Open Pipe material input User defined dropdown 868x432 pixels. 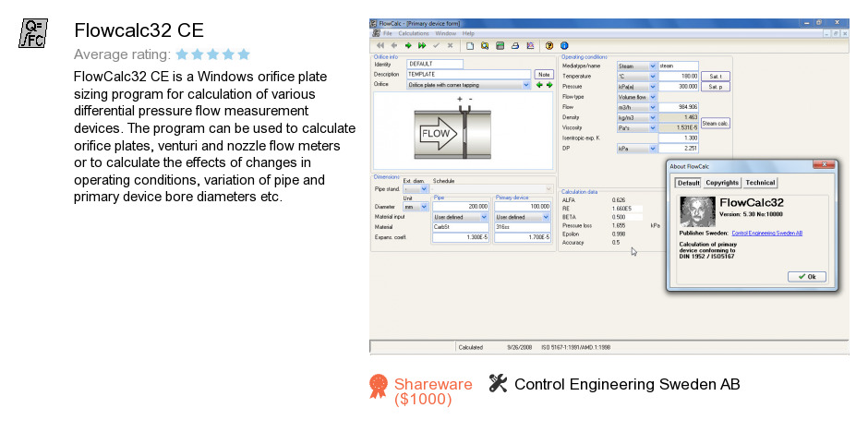click(x=483, y=217)
